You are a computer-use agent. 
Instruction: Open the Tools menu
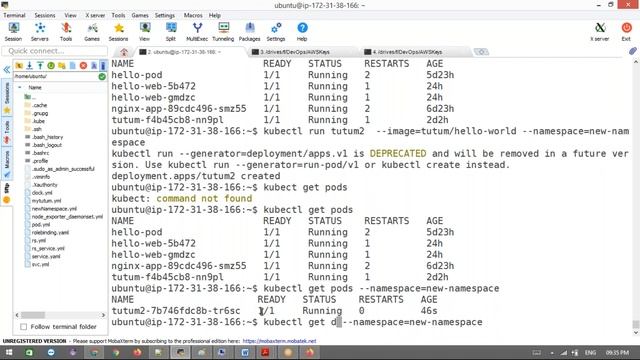pos(118,15)
